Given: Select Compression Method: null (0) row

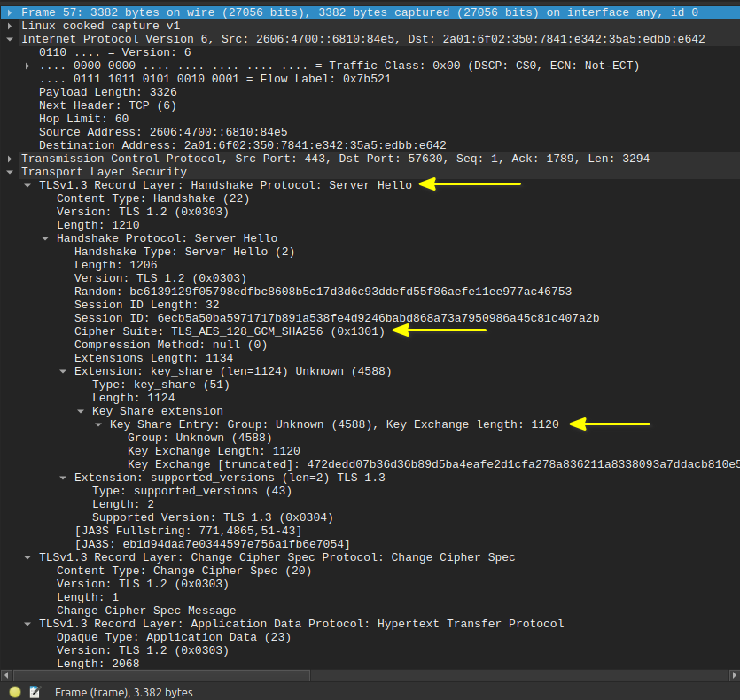Looking at the screenshot, I should (x=171, y=345).
